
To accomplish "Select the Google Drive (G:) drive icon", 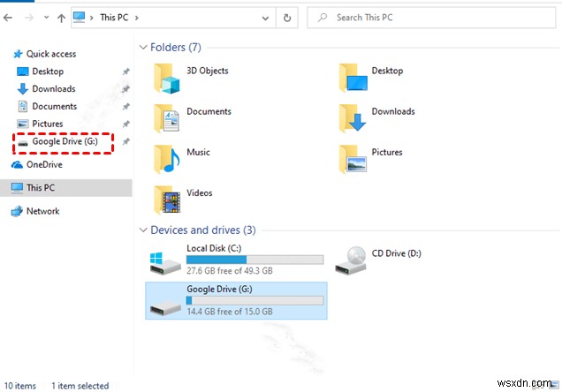I will pyautogui.click(x=165, y=307).
